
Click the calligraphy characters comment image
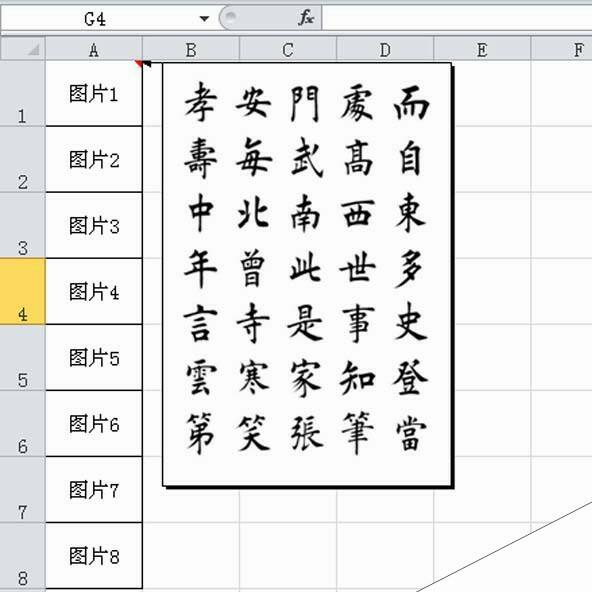[x=307, y=274]
